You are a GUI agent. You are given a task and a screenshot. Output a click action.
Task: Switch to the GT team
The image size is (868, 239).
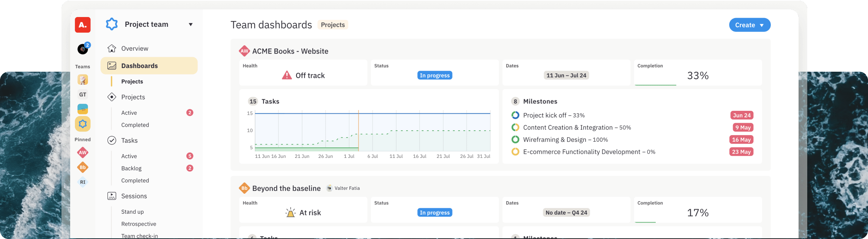83,95
